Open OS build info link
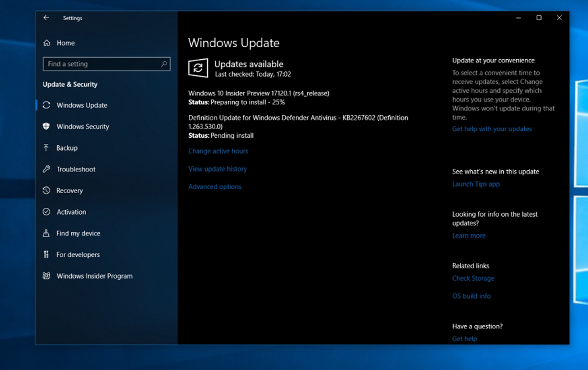Viewport: 588px width, 370px height. (x=471, y=296)
